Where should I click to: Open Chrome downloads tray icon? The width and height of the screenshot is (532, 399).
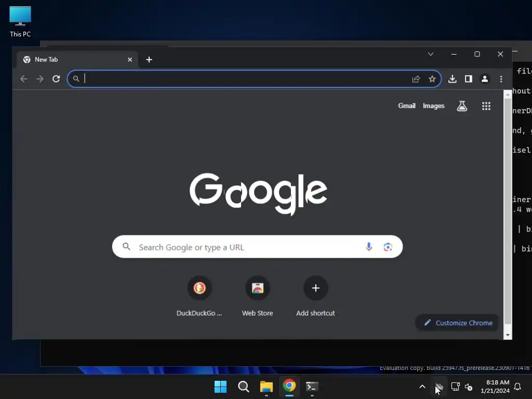point(453,79)
